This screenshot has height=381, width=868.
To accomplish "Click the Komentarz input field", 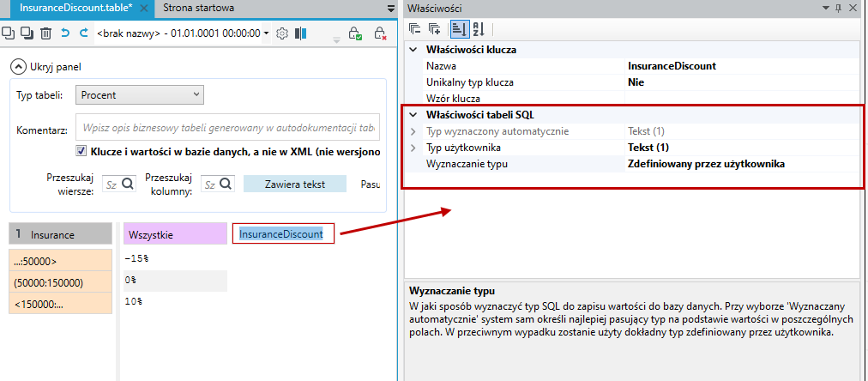I will coord(227,128).
